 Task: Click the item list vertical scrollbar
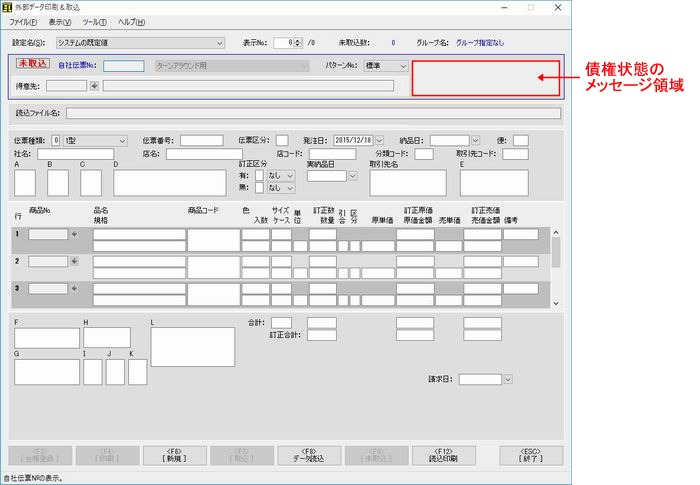pyautogui.click(x=556, y=265)
